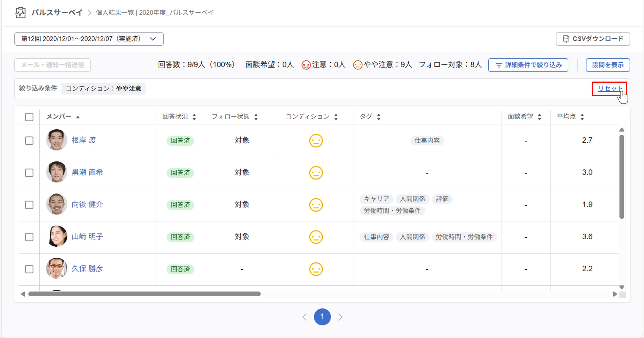Click the リセット link

[x=609, y=88]
